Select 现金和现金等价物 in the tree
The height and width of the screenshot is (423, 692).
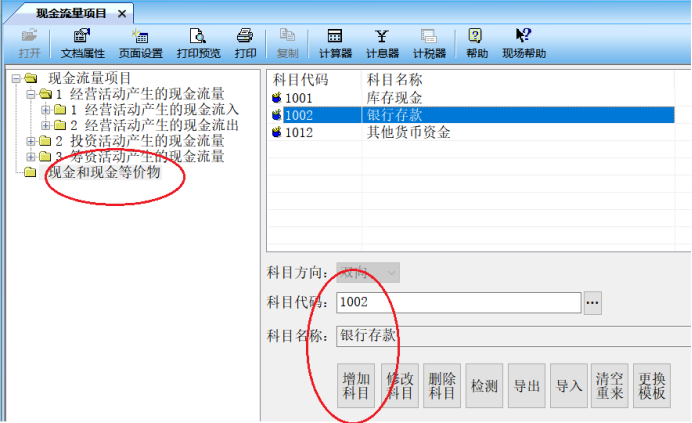pos(103,173)
